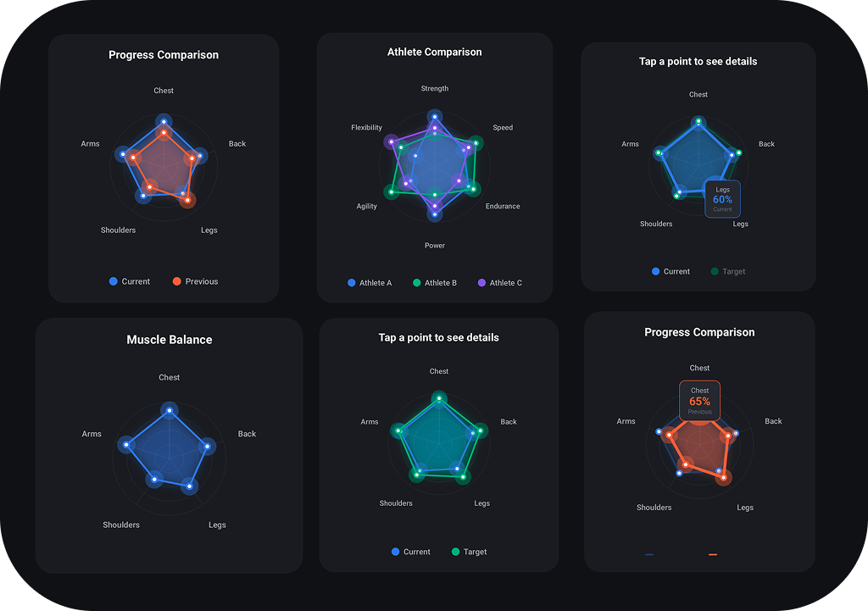Screen dimensions: 868x611
Task: Tap the Shoulders point on the Target polygon
Action: [x=415, y=475]
